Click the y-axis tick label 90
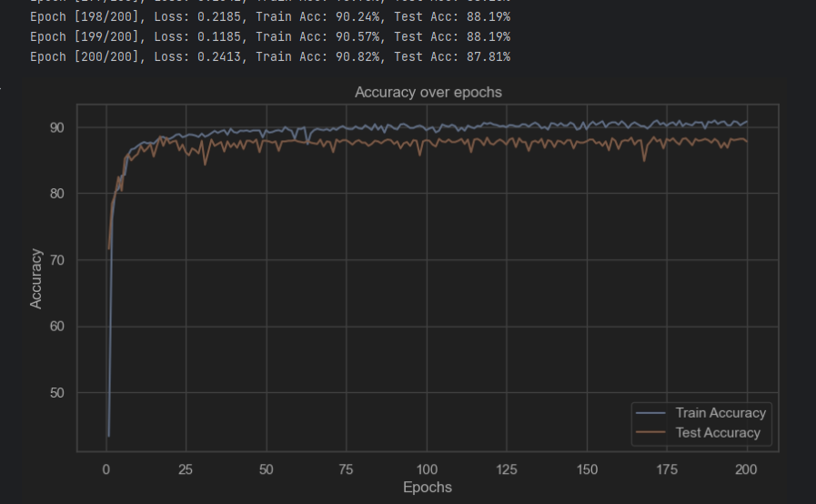 coord(57,127)
